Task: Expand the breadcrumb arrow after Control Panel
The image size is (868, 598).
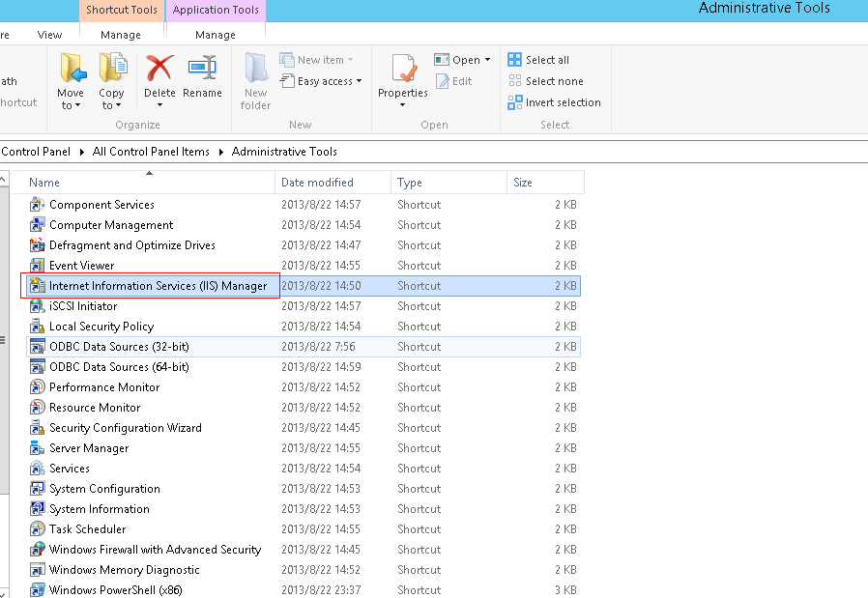Action: coord(81,152)
